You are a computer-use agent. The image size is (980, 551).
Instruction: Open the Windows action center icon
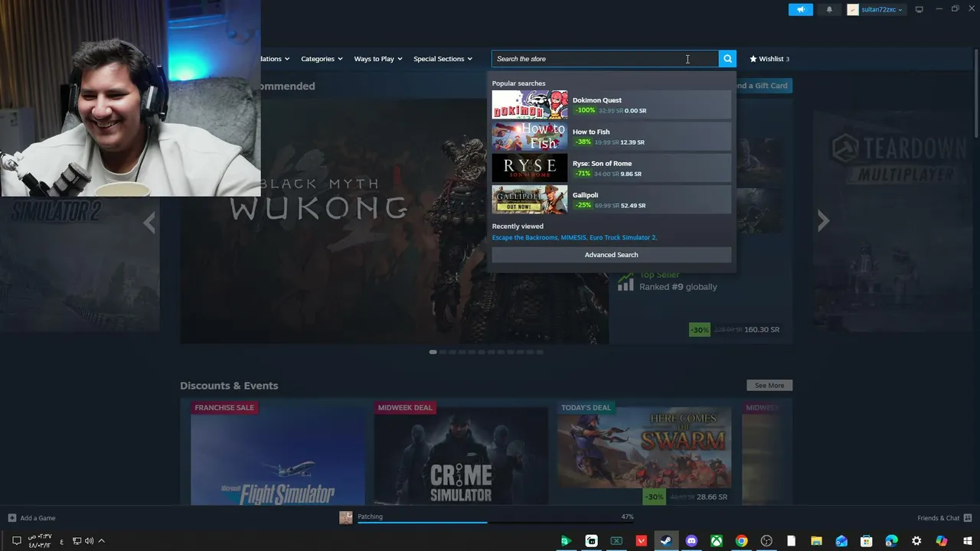(16, 541)
